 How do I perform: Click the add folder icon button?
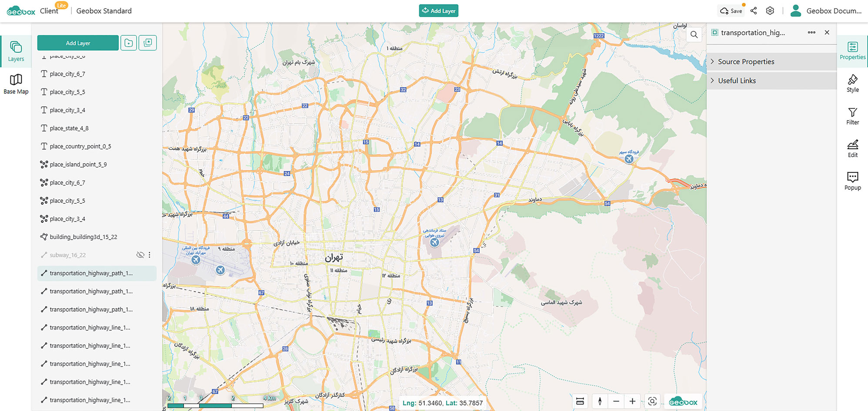point(129,43)
